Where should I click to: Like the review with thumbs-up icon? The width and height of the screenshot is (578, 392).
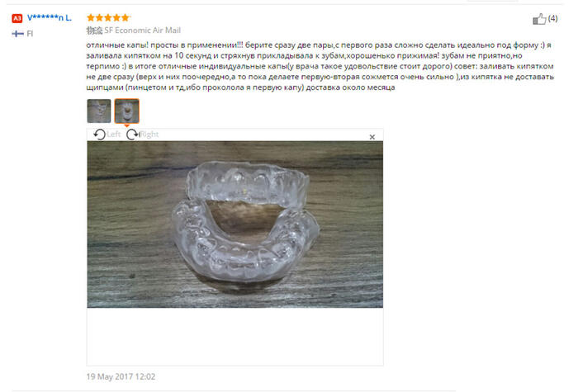click(x=539, y=19)
